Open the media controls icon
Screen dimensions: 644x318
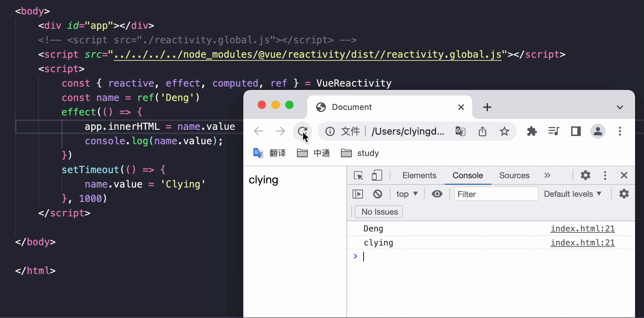[x=554, y=131]
